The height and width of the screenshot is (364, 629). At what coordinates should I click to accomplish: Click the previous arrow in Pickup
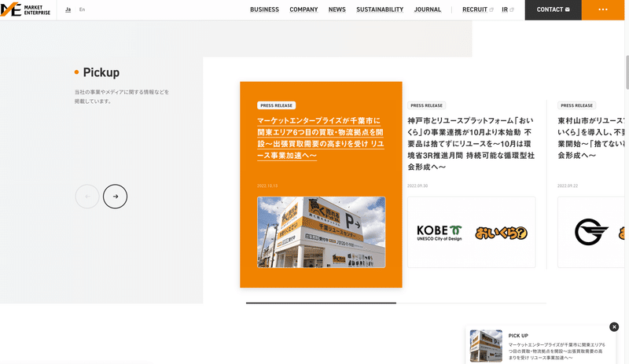tap(87, 197)
